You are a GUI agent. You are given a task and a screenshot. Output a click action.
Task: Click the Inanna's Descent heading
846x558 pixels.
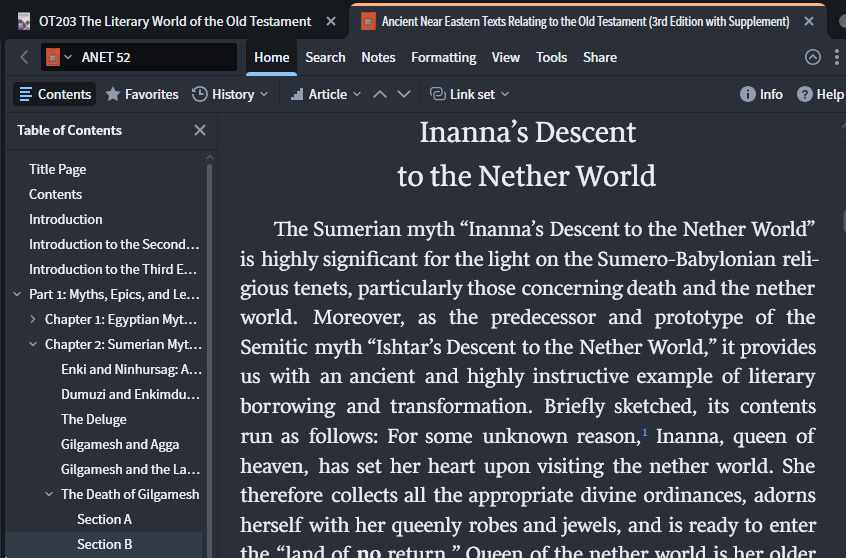(527, 154)
